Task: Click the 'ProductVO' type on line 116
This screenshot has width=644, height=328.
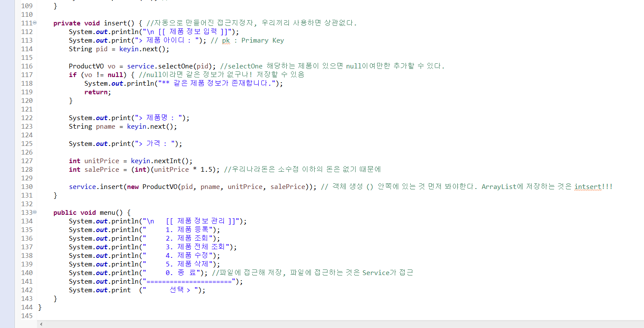Action: click(86, 66)
